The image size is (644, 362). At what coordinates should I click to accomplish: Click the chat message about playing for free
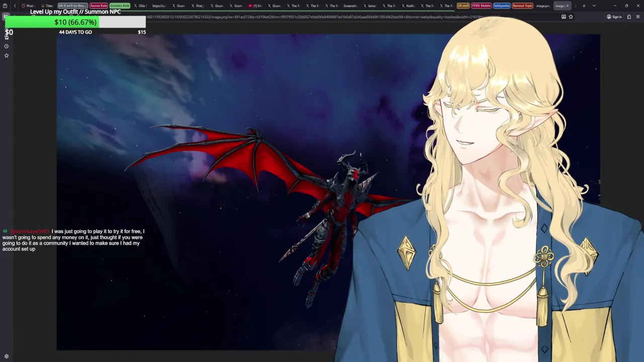tap(73, 240)
